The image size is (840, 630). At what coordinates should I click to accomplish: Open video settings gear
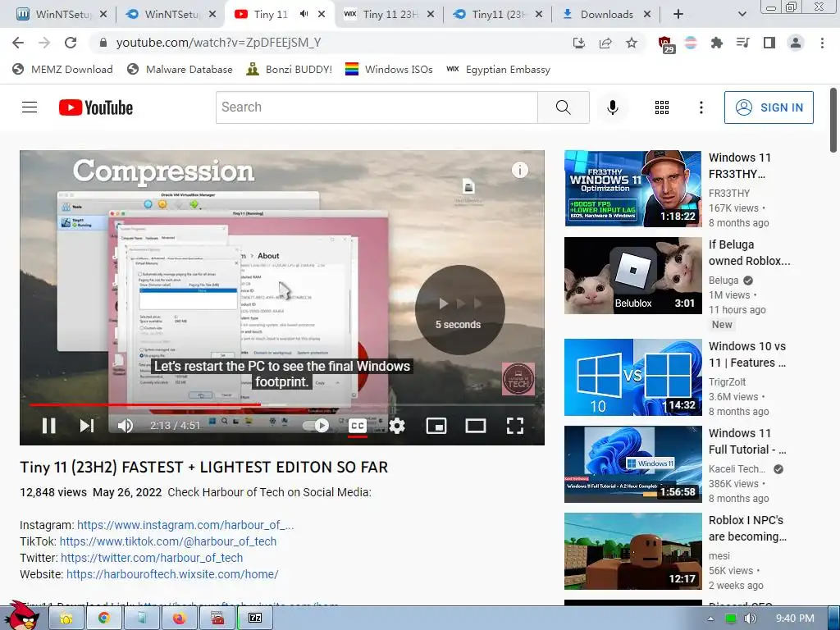click(x=397, y=426)
